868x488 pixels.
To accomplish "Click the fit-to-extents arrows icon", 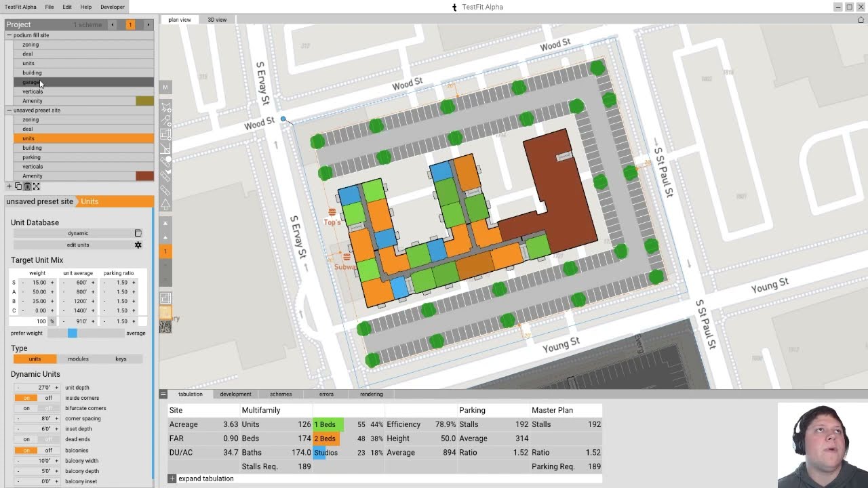I will [37, 186].
